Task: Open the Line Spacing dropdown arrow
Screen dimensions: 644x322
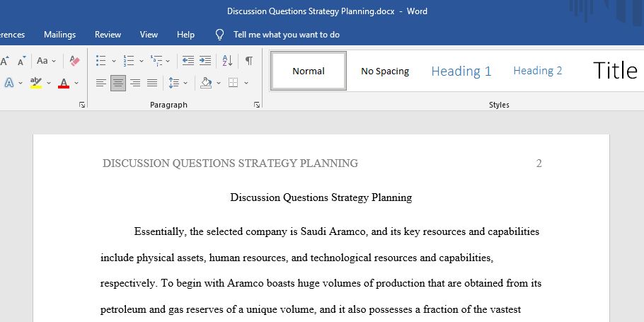Action: click(x=185, y=83)
